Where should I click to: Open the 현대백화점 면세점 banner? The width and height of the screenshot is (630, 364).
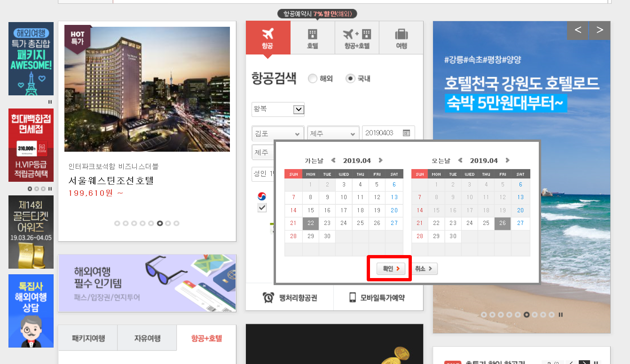click(31, 145)
